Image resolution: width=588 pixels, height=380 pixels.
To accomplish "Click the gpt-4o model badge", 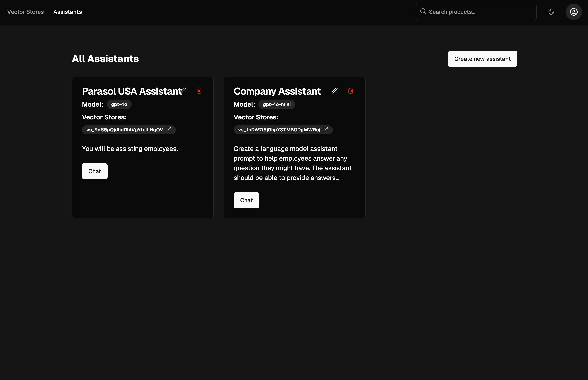I will (119, 104).
